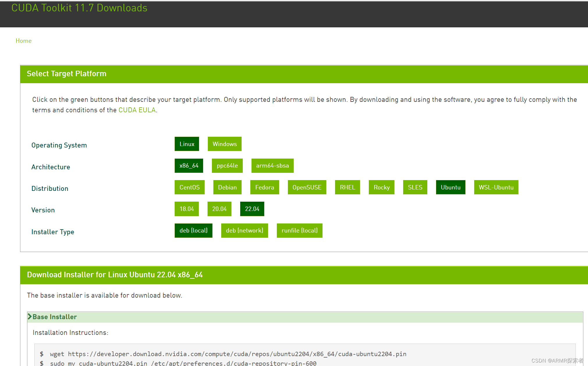
Task: Select WSL-Ubuntu distribution option
Action: pyautogui.click(x=496, y=187)
